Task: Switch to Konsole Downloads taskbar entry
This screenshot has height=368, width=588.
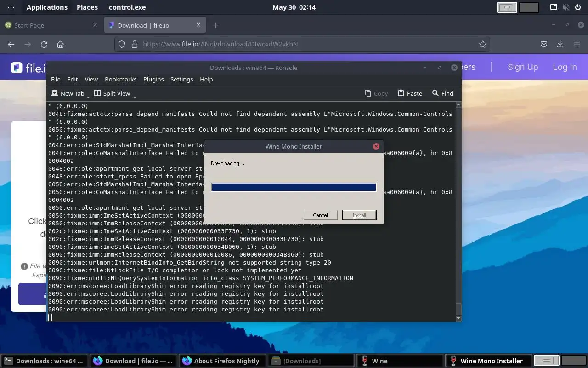Action: click(x=44, y=361)
